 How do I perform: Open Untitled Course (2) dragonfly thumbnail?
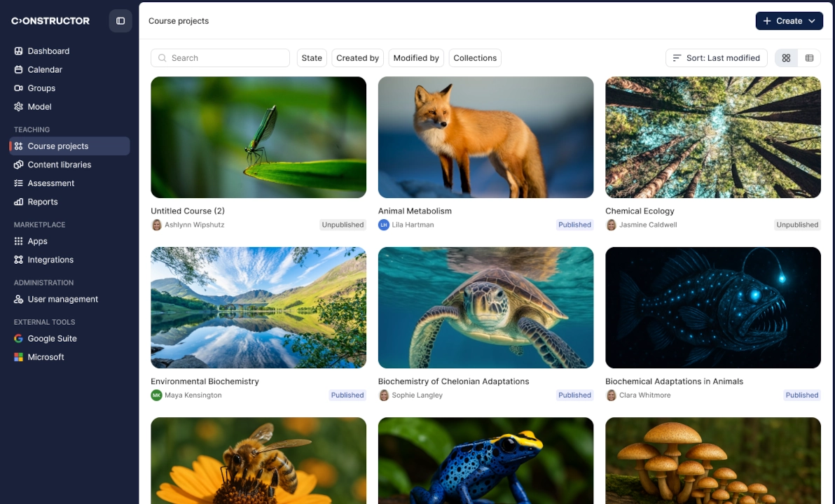258,137
